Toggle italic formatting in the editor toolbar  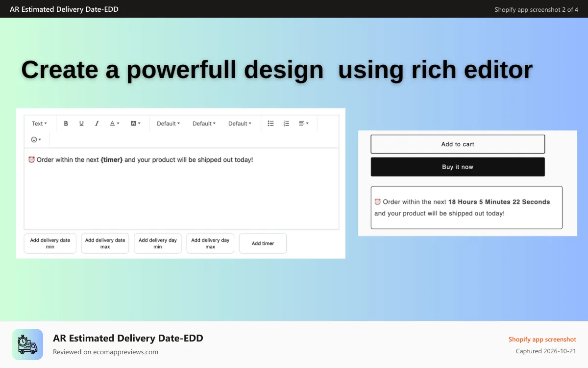(x=97, y=124)
